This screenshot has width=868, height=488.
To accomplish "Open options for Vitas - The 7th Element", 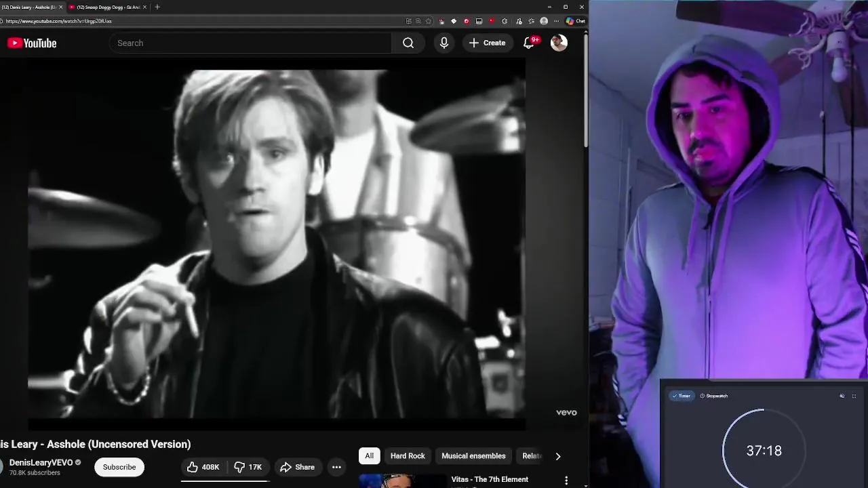I will (x=566, y=481).
